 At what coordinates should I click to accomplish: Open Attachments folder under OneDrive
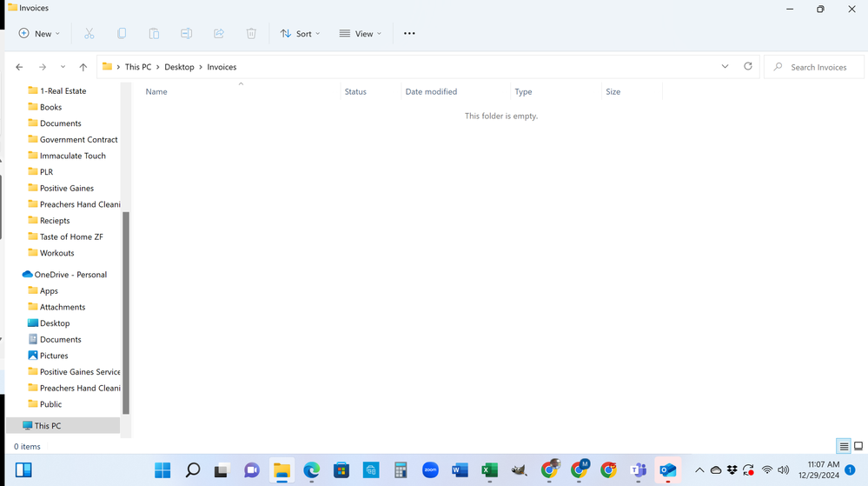[x=62, y=307]
